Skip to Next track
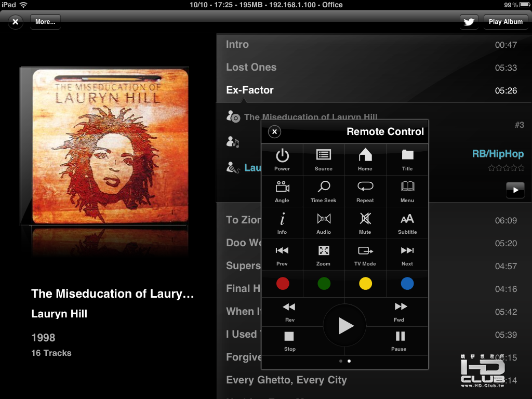The width and height of the screenshot is (532, 399). pos(407,255)
